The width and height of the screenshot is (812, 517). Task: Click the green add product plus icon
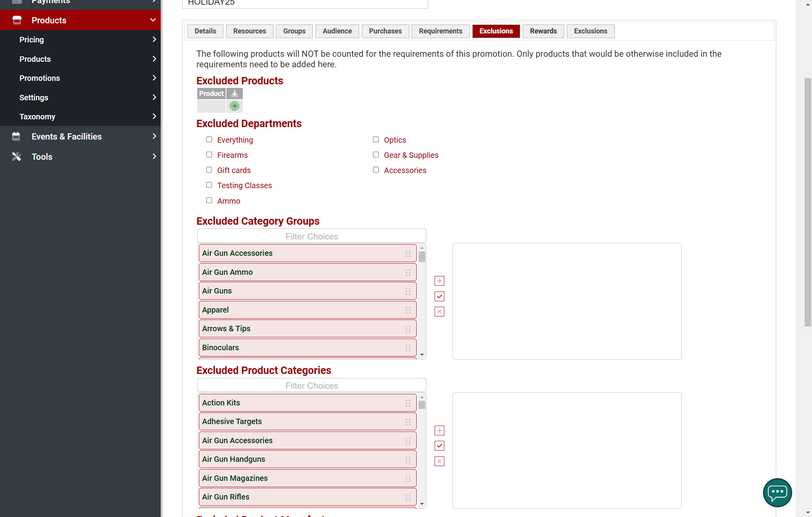tap(235, 106)
